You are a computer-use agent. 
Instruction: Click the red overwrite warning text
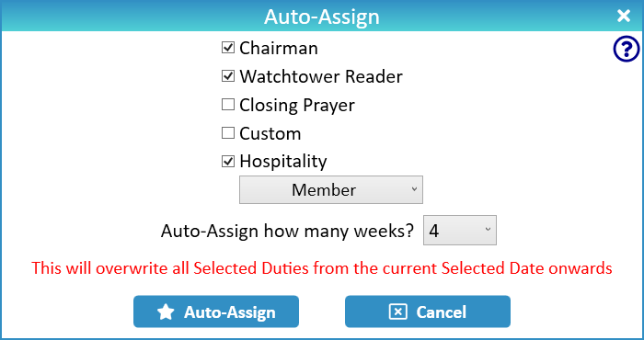(x=322, y=268)
